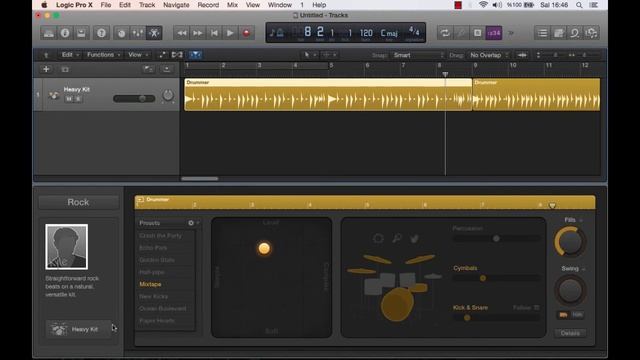640x360 pixels.
Task: Open the Drag No Overlap popup
Action: pos(489,55)
